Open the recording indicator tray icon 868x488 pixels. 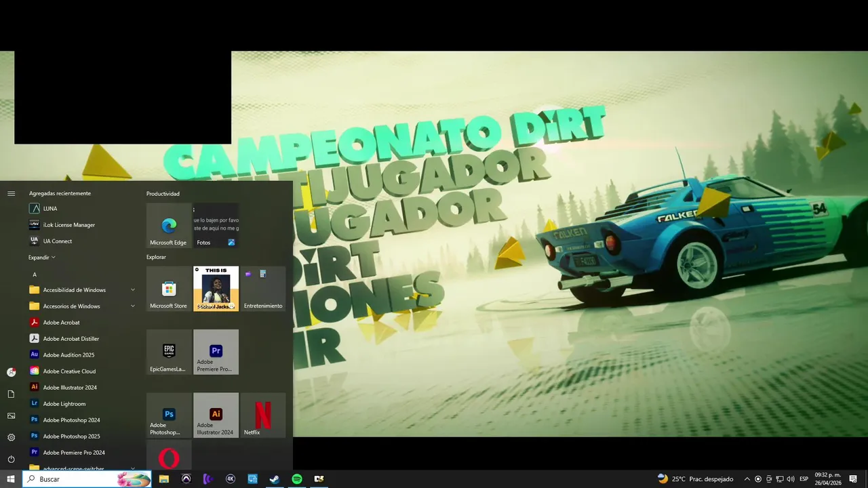coord(758,479)
